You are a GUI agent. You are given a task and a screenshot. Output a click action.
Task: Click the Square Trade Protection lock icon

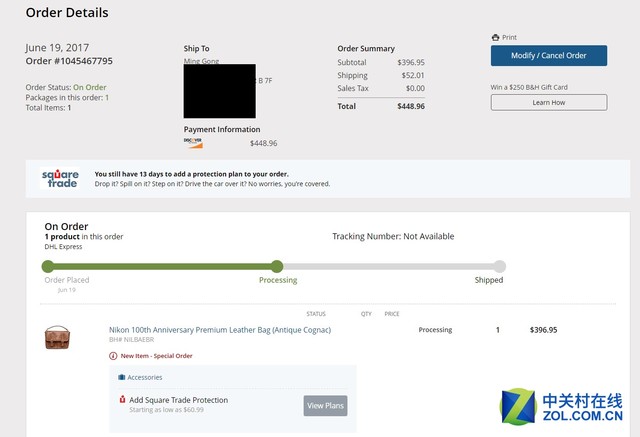coord(122,400)
